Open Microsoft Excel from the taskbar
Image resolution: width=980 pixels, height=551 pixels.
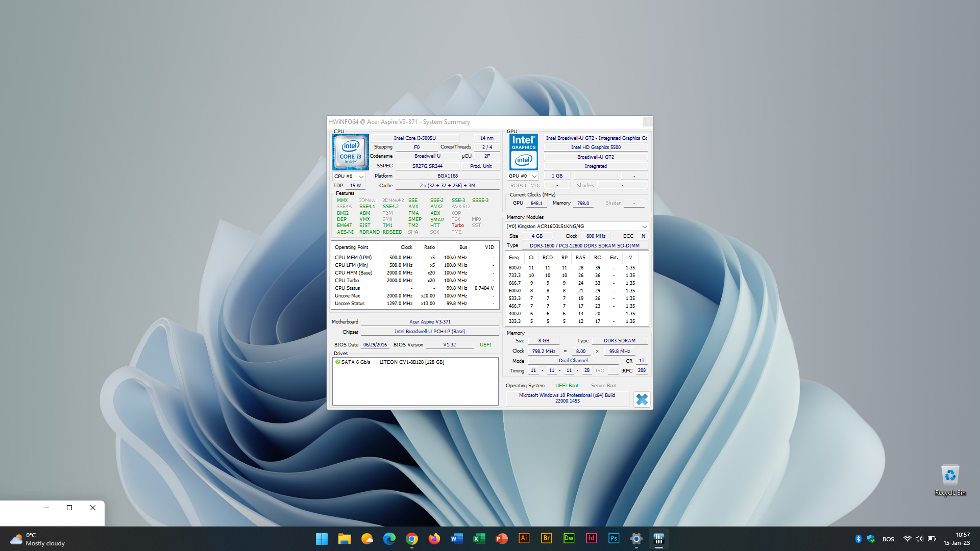point(479,539)
